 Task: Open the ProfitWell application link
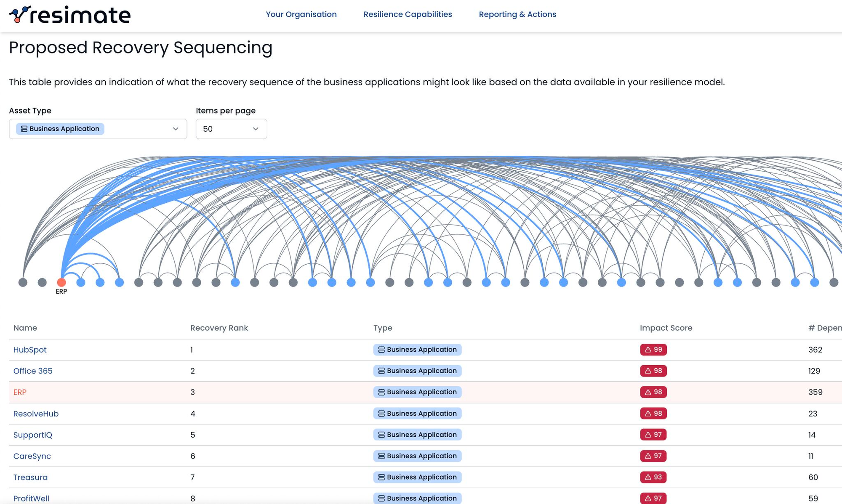[31, 499]
